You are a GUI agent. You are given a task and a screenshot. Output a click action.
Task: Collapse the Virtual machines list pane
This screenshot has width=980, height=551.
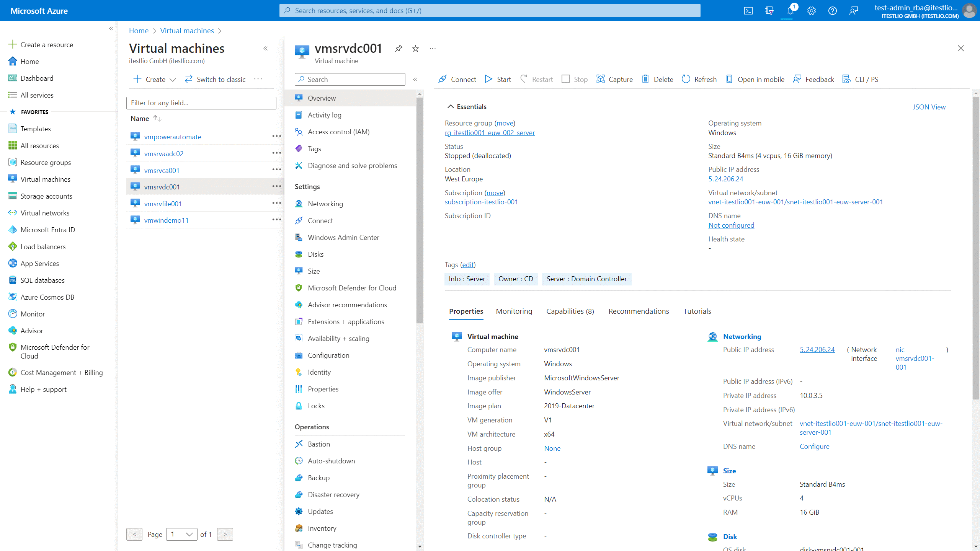tap(265, 48)
